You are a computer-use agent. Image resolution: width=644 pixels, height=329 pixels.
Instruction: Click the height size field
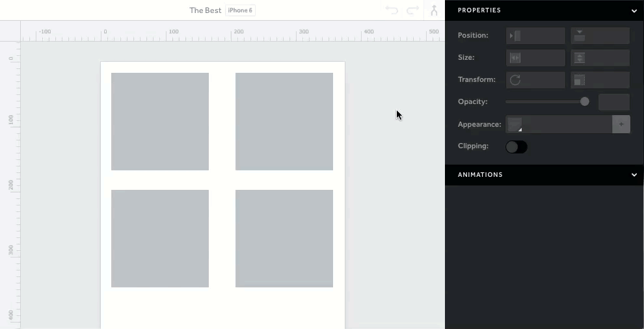tap(600, 58)
